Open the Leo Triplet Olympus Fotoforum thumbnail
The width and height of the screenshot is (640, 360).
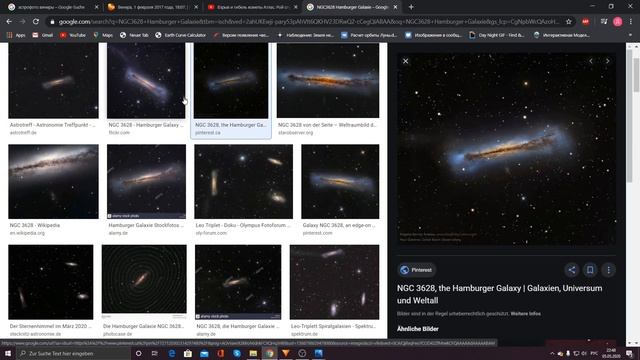[243, 181]
